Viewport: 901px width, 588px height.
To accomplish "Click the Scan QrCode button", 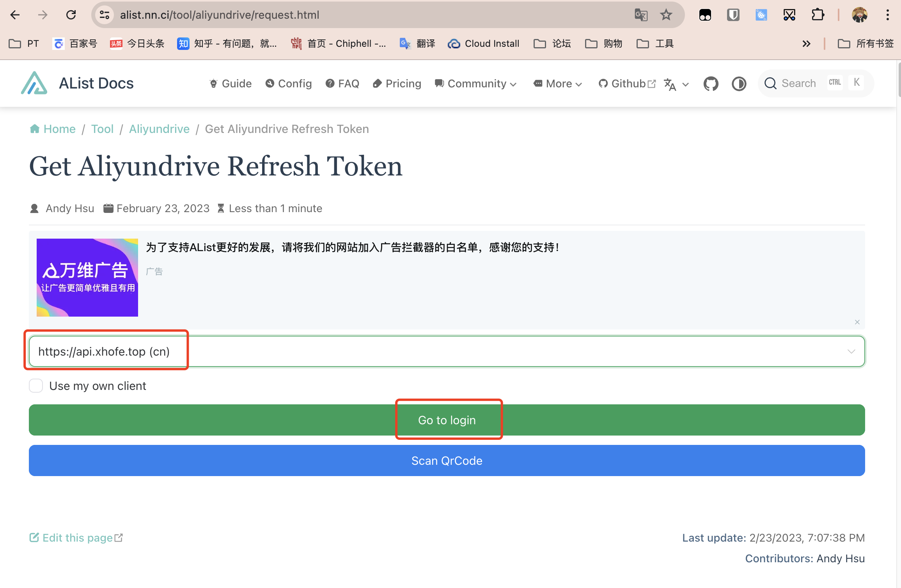I will pos(447,460).
